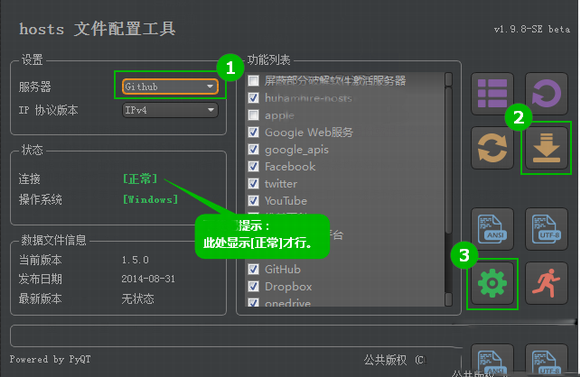
Task: Click the empty progress bar above the footer
Action: click(x=237, y=336)
